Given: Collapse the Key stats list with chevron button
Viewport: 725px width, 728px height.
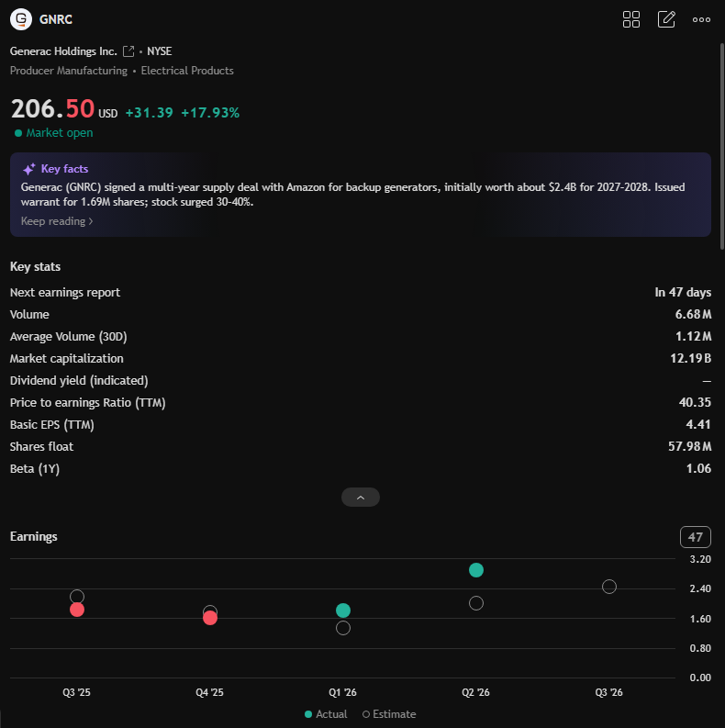Looking at the screenshot, I should 361,498.
